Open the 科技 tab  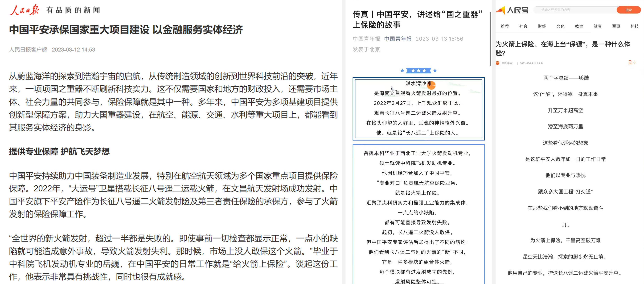(x=634, y=26)
